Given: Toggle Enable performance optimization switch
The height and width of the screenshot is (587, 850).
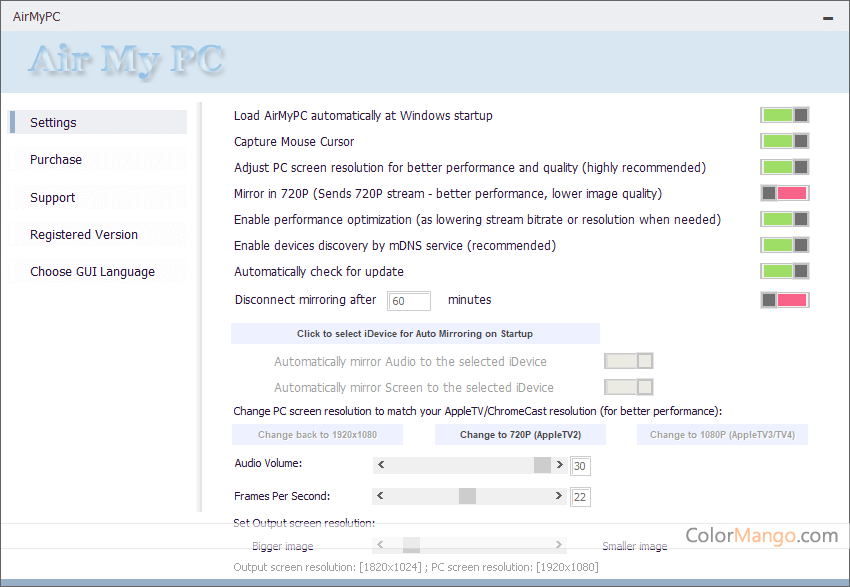Looking at the screenshot, I should point(784,219).
